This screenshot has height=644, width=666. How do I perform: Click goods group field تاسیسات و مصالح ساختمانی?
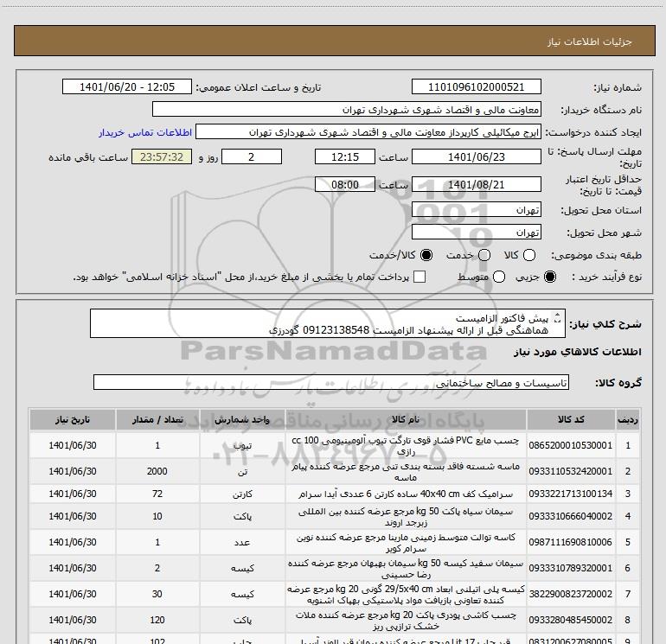(331, 382)
